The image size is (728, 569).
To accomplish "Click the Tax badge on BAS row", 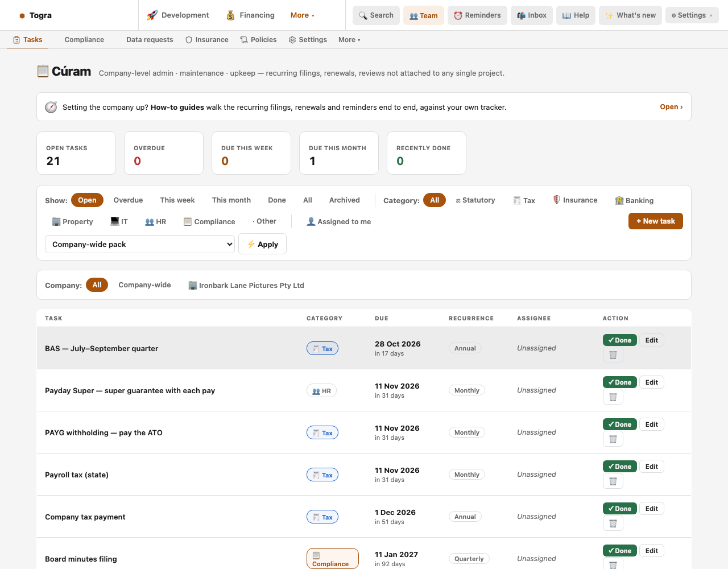I will pyautogui.click(x=322, y=348).
